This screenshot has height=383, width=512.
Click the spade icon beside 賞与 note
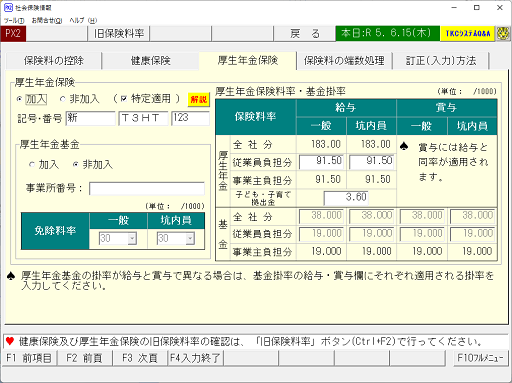(x=404, y=146)
